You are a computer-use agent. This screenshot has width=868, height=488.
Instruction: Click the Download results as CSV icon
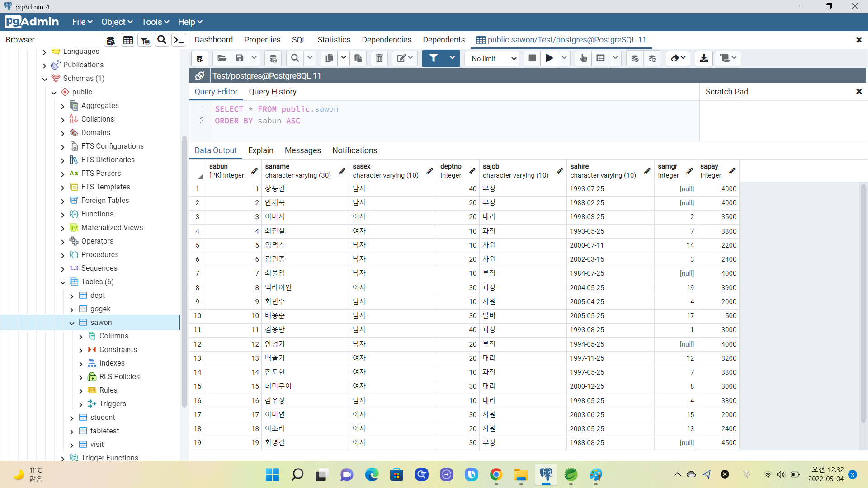pyautogui.click(x=704, y=58)
